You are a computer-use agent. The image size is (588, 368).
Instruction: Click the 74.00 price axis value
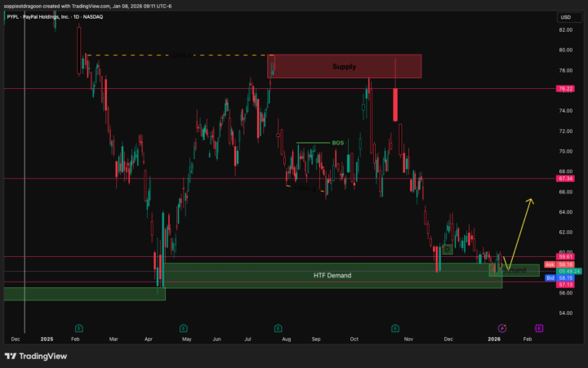[x=565, y=111]
